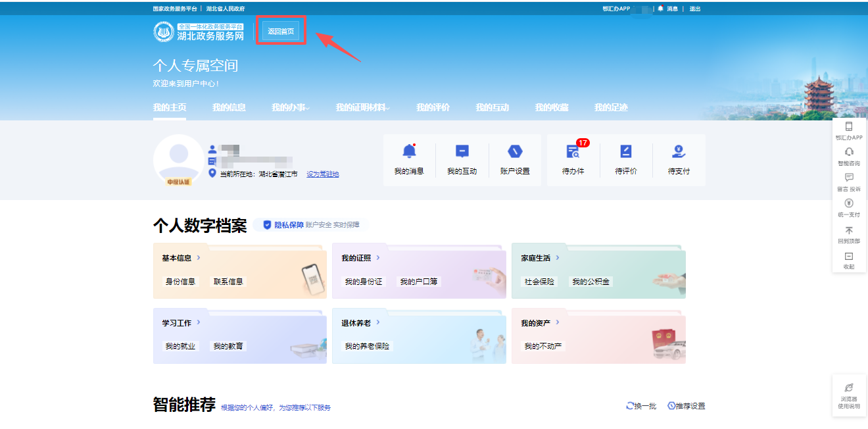Open 智能咨询 headset icon in sidebar

coord(848,152)
